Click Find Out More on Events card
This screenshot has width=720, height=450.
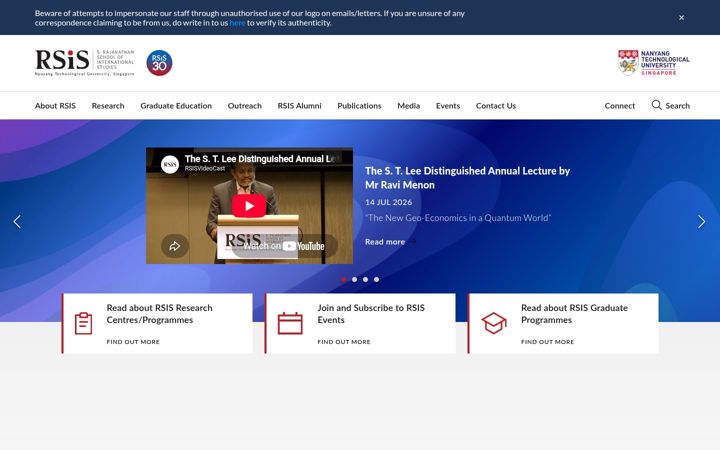point(344,342)
